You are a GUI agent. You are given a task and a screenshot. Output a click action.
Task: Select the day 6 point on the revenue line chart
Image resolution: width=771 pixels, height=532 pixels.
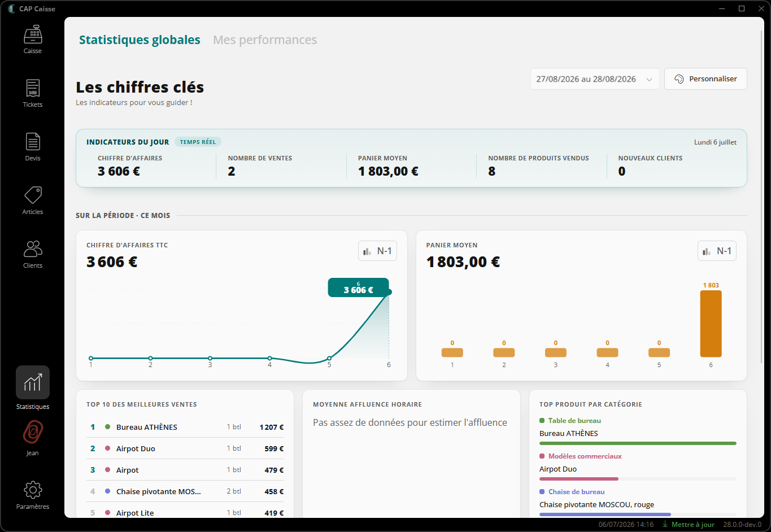tap(389, 292)
